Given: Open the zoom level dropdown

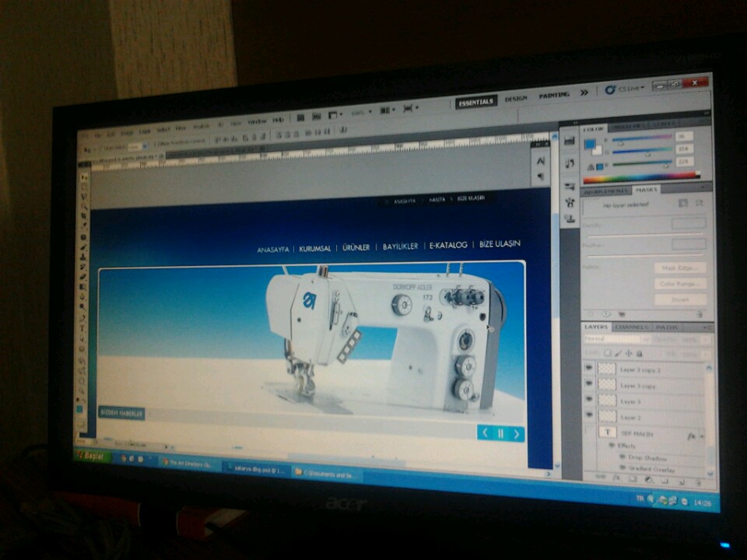Looking at the screenshot, I should point(361,113).
